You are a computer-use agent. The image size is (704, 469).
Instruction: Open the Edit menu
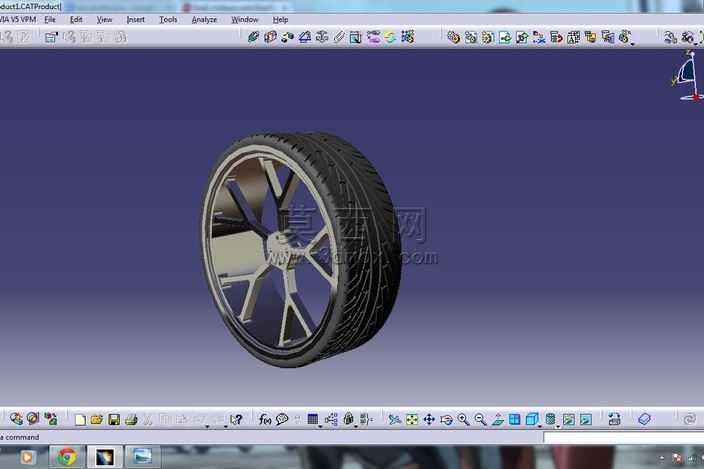(76, 20)
